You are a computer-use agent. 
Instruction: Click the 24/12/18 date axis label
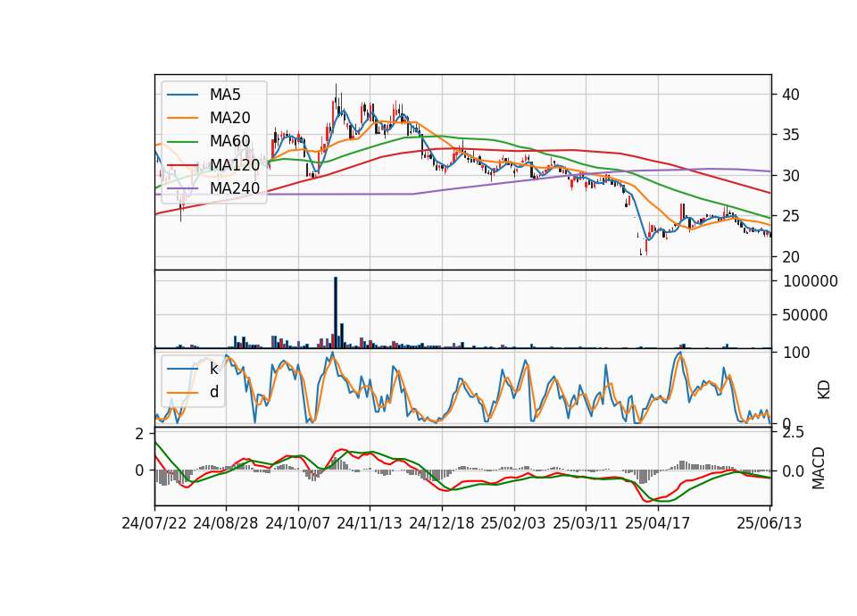(x=442, y=523)
